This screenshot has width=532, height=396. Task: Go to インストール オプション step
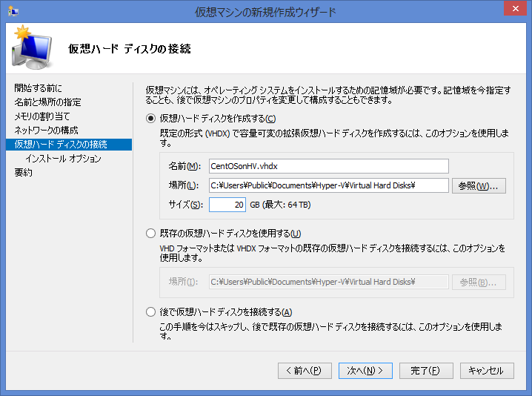[64, 159]
